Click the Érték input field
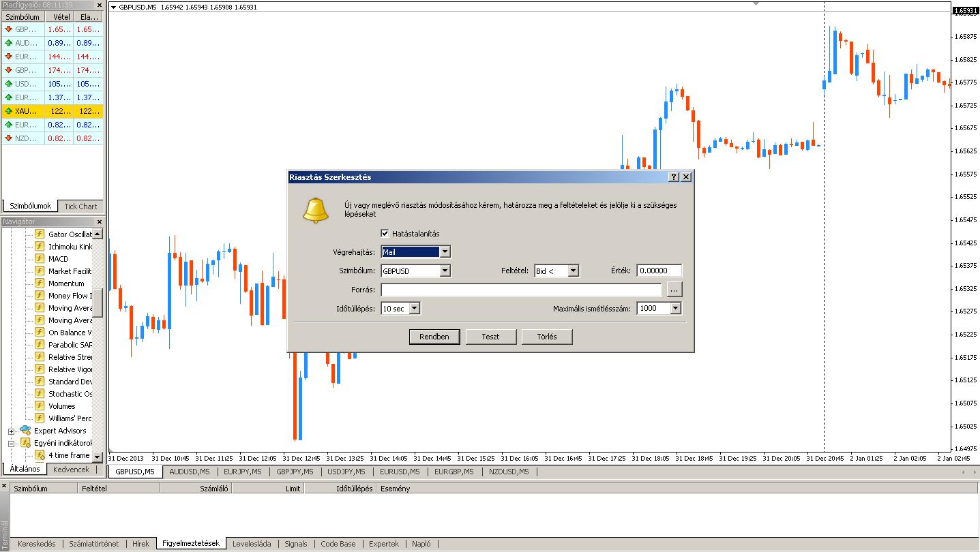 point(659,271)
